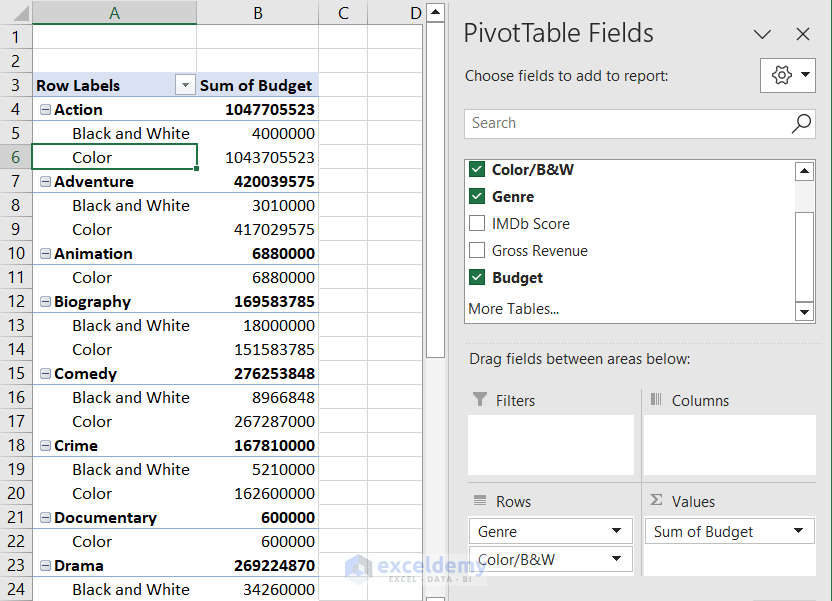
Task: Open the Row Labels filter dropdown
Action: tap(185, 85)
